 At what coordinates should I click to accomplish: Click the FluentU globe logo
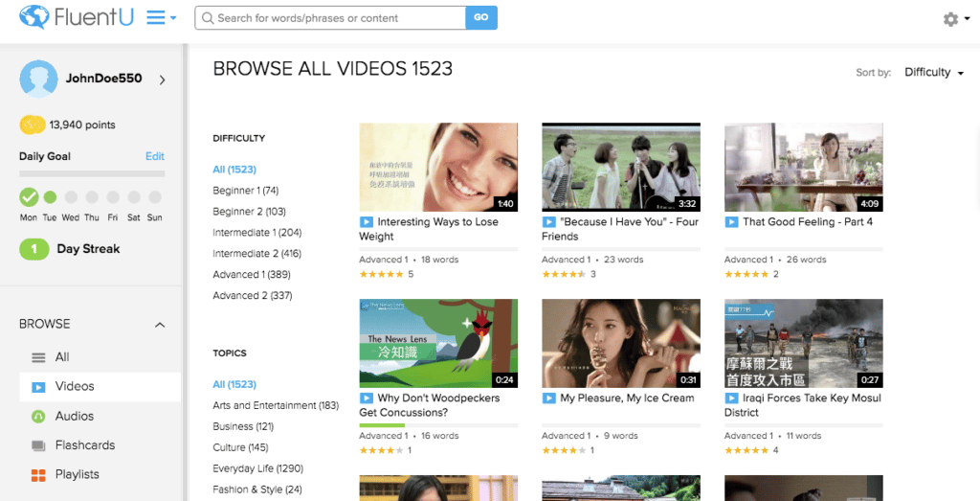click(33, 17)
